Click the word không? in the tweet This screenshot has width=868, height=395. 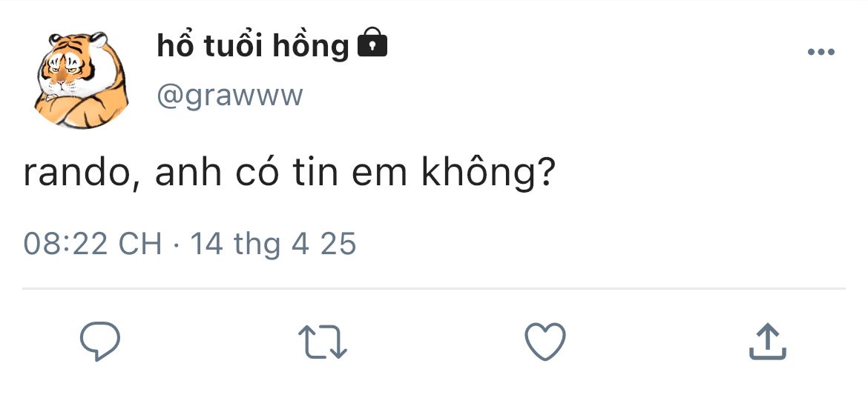coord(487,173)
